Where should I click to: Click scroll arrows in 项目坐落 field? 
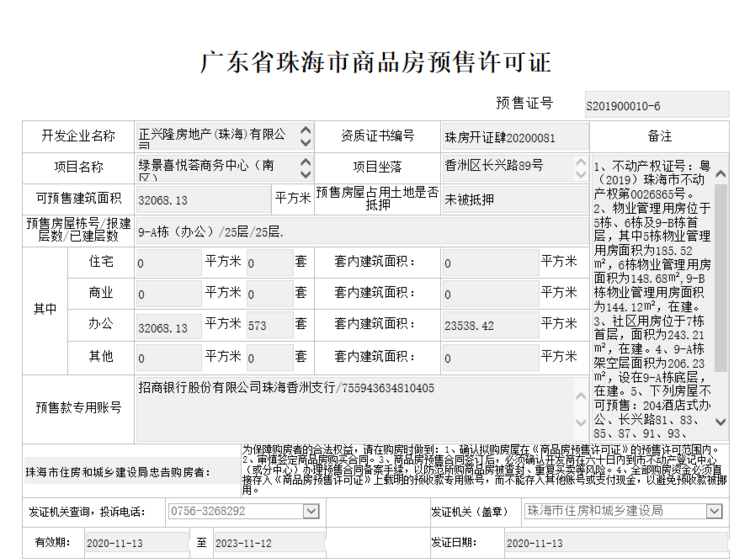[579, 167]
